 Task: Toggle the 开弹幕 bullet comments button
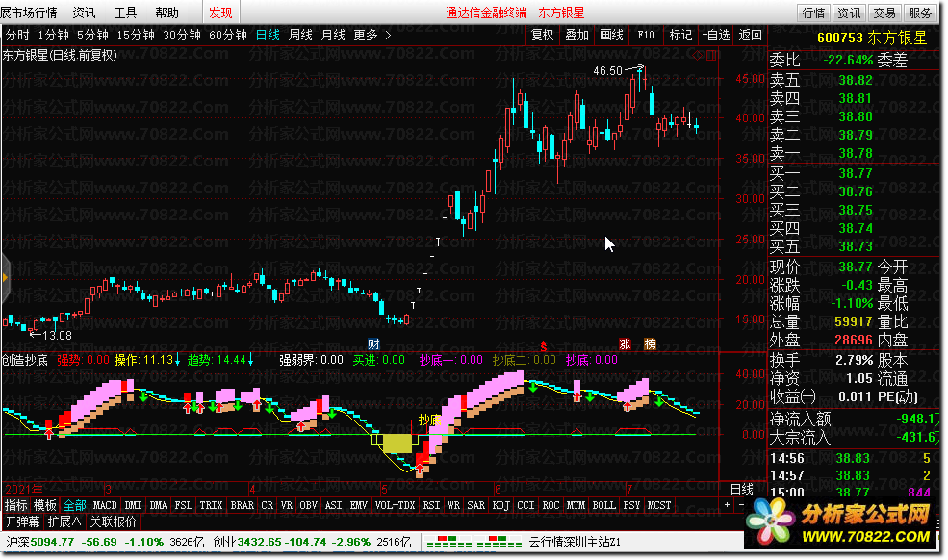pos(22,522)
